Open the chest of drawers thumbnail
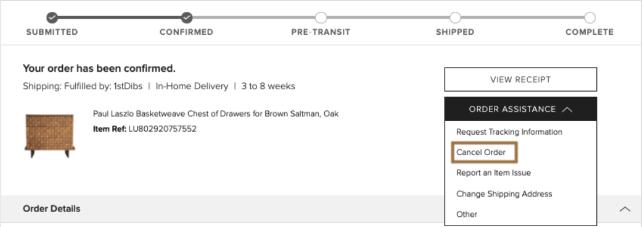The width and height of the screenshot is (644, 227). (50, 136)
